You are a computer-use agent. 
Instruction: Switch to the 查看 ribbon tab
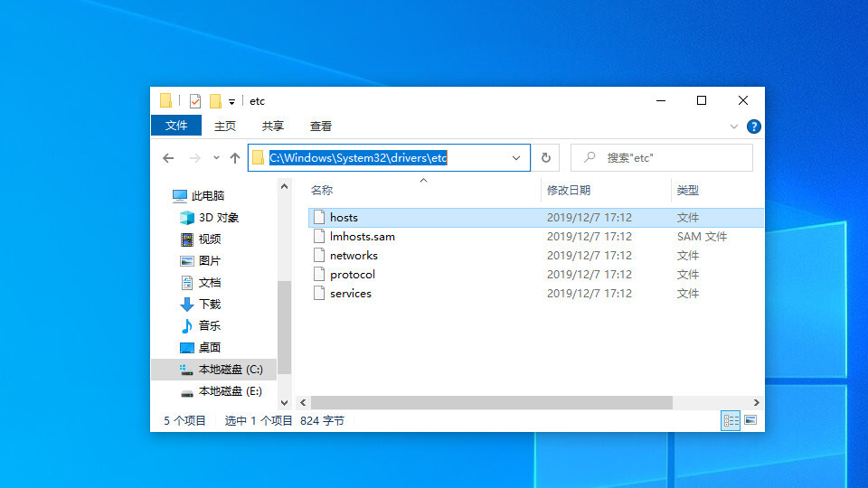(321, 127)
